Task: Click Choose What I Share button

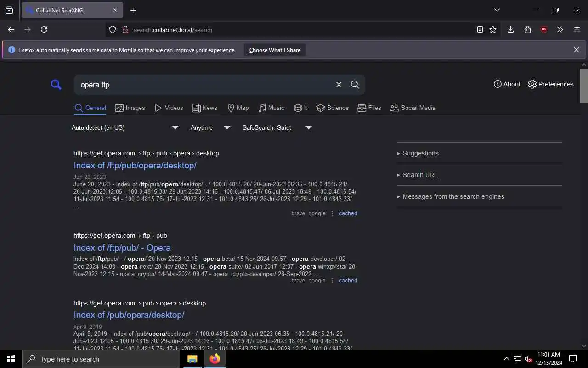Action: point(275,50)
